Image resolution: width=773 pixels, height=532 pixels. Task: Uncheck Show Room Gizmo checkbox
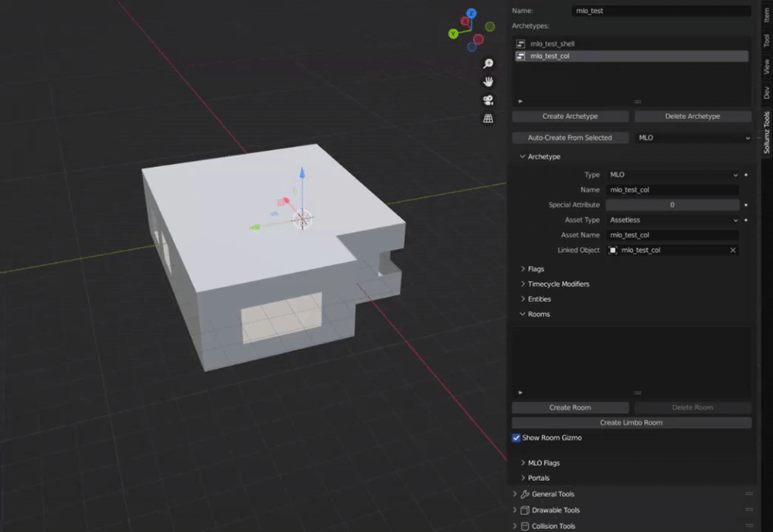point(516,438)
